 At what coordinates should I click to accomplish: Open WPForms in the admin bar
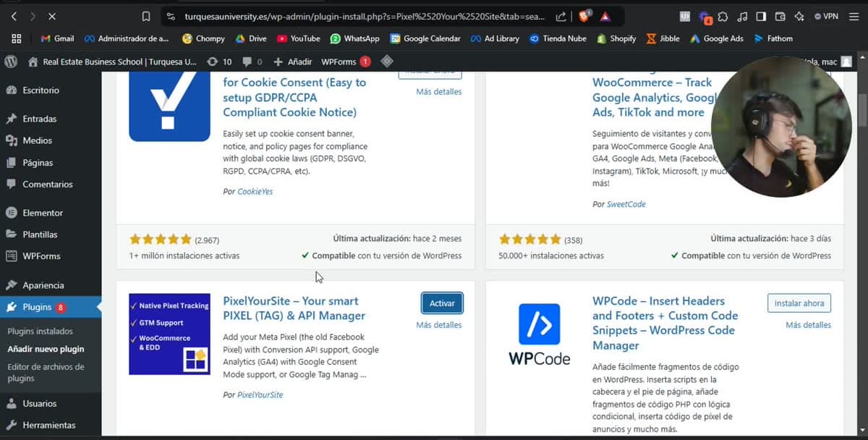point(346,62)
